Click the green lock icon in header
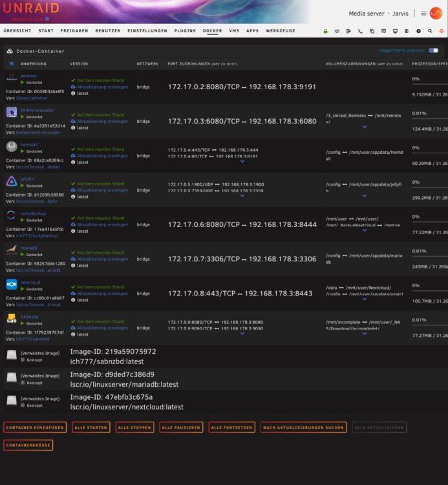 coord(325,31)
